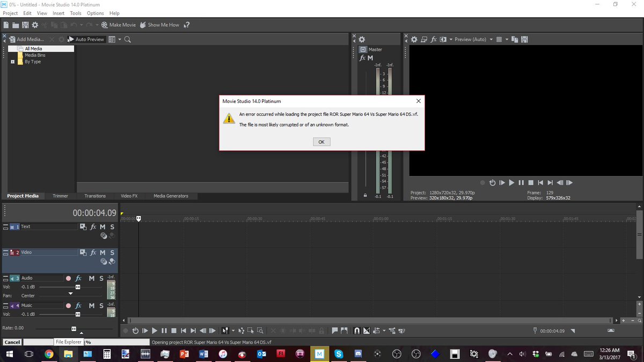The width and height of the screenshot is (644, 362).
Task: Click Play in the timeline transport
Action: 155,331
